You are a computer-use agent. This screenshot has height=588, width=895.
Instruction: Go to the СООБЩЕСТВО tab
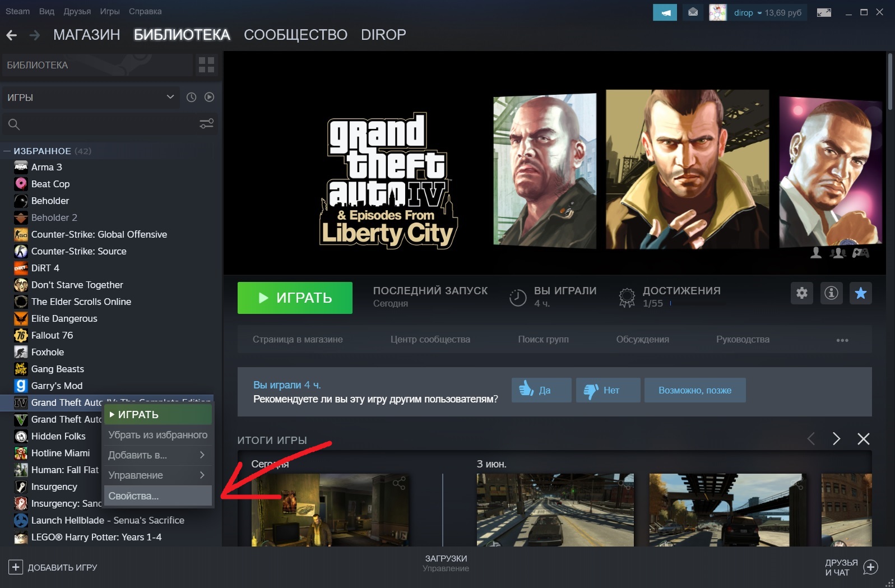(295, 35)
